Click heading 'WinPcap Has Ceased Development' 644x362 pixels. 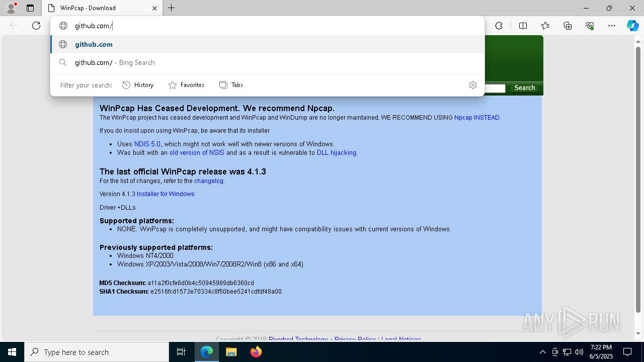tap(169, 108)
